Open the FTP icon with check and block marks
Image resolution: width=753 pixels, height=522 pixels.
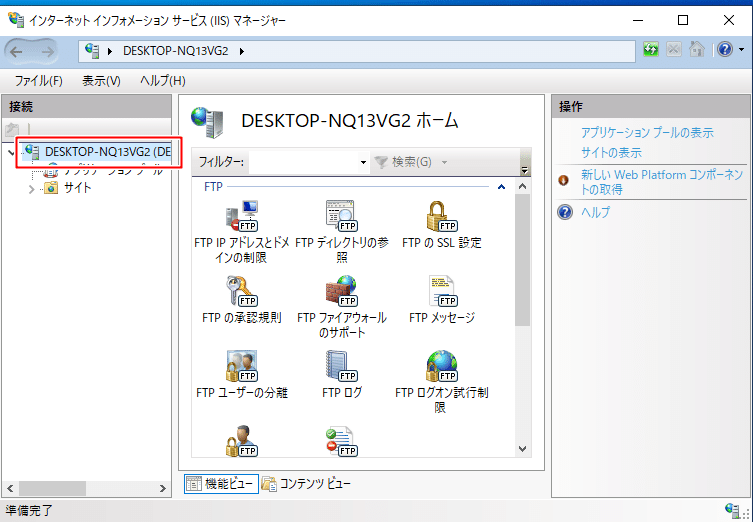[341, 440]
